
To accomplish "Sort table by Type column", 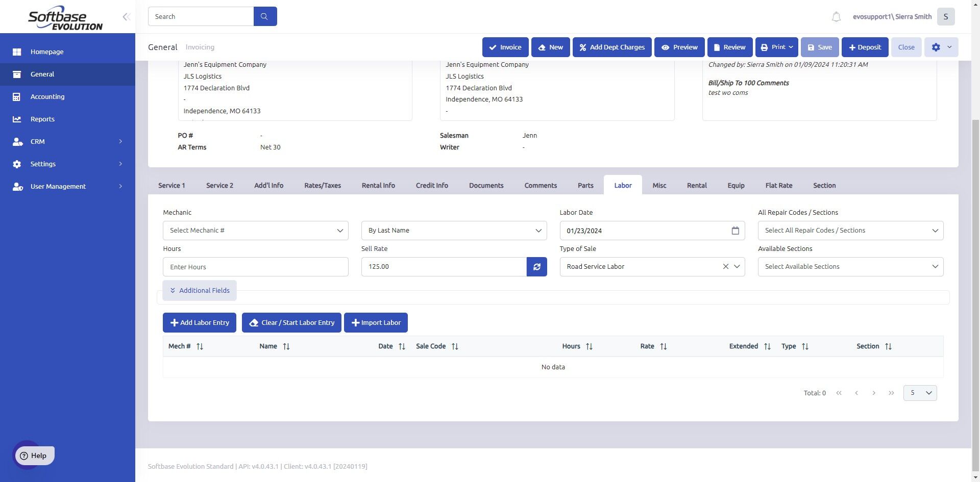I will [805, 346].
